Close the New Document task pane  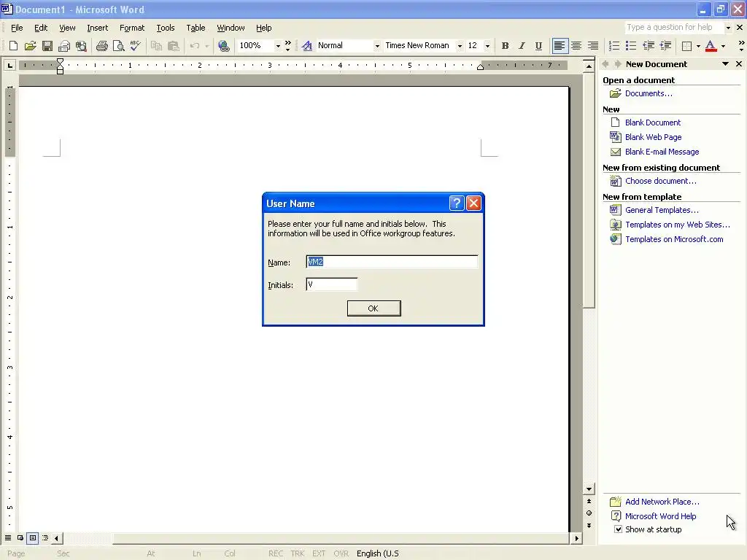(739, 64)
